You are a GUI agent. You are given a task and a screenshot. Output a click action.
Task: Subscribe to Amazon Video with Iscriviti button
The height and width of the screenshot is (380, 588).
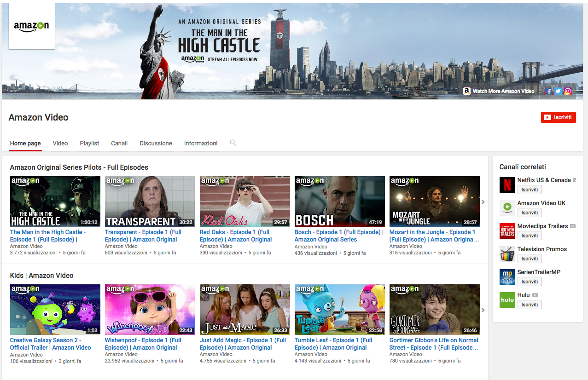[558, 117]
